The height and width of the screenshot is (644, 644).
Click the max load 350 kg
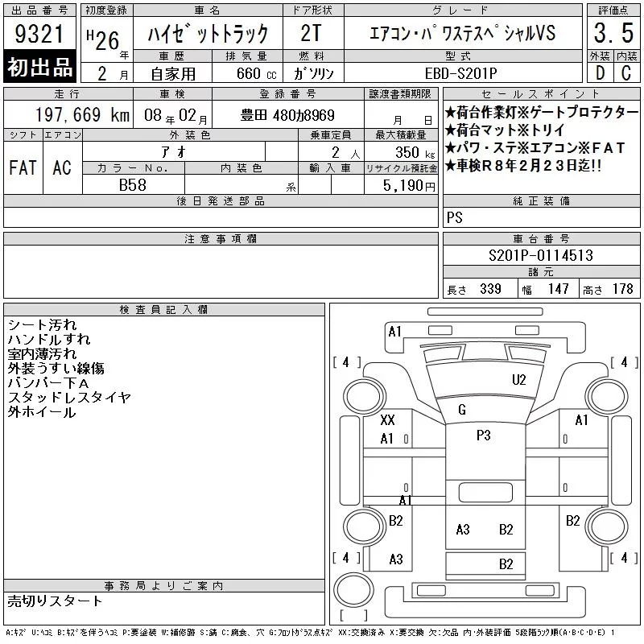(x=415, y=153)
